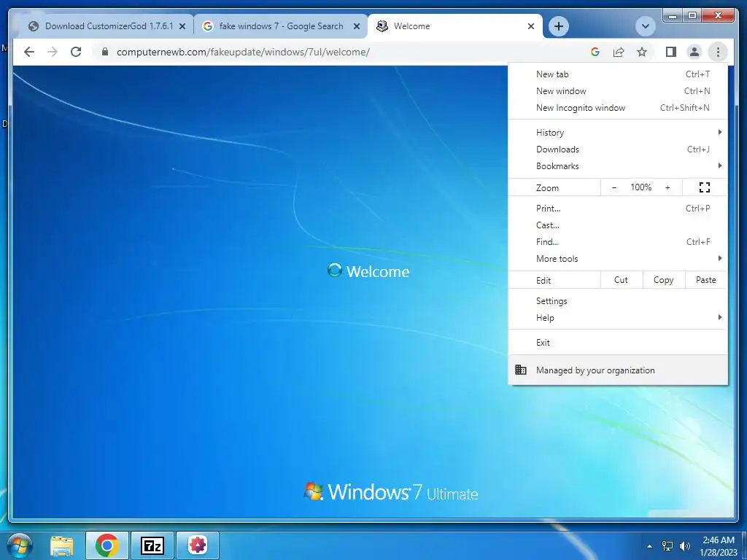Share this page via share icon
The height and width of the screenshot is (560, 747).
pyautogui.click(x=619, y=52)
